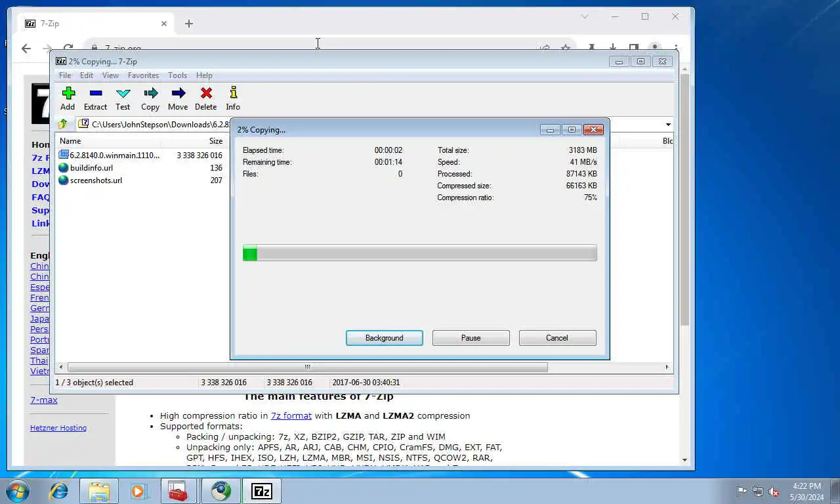Click the horizontal scrollbar left arrow
Viewport: 840px width, 504px height.
click(x=61, y=367)
